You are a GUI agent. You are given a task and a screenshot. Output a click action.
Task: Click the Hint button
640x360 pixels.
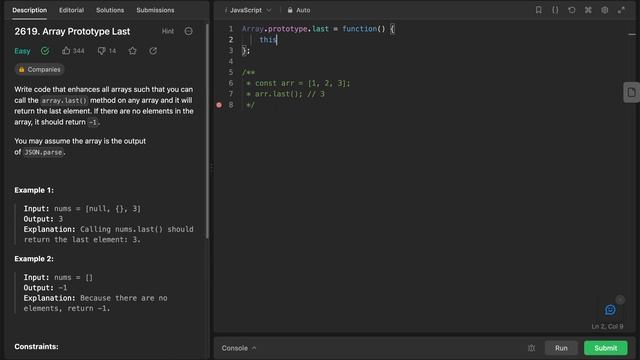168,31
